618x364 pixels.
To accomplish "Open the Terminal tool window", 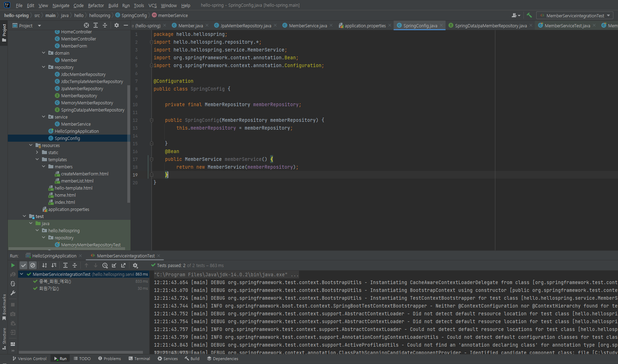I will coord(139,359).
